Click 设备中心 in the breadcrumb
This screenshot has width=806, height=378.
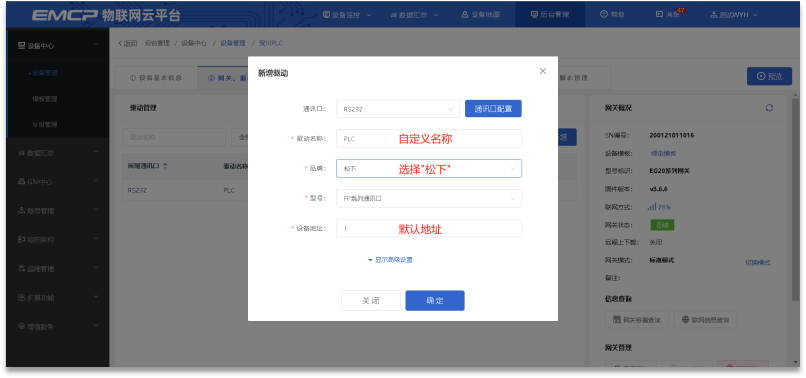(194, 43)
